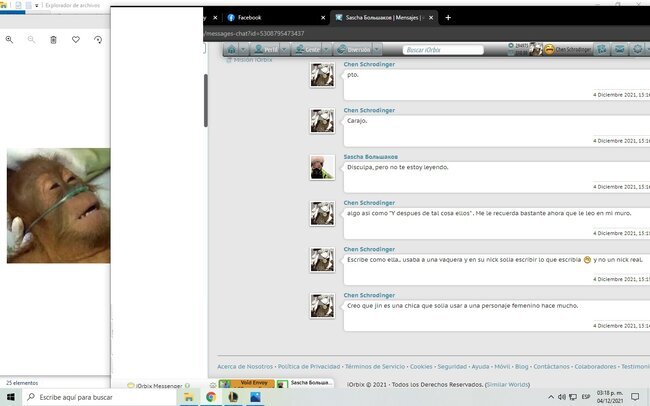Rotate the photo in Photos window
650x406 pixels.
click(x=98, y=40)
